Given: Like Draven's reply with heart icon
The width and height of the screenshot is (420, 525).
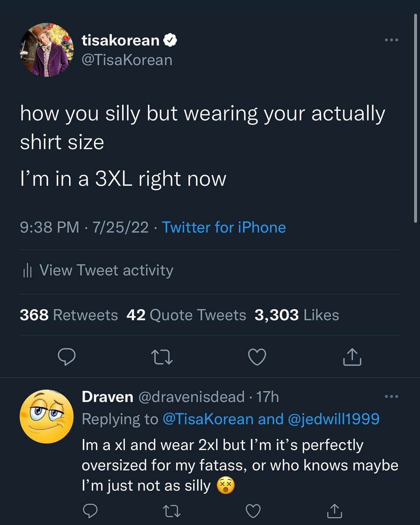Looking at the screenshot, I should coord(253,511).
